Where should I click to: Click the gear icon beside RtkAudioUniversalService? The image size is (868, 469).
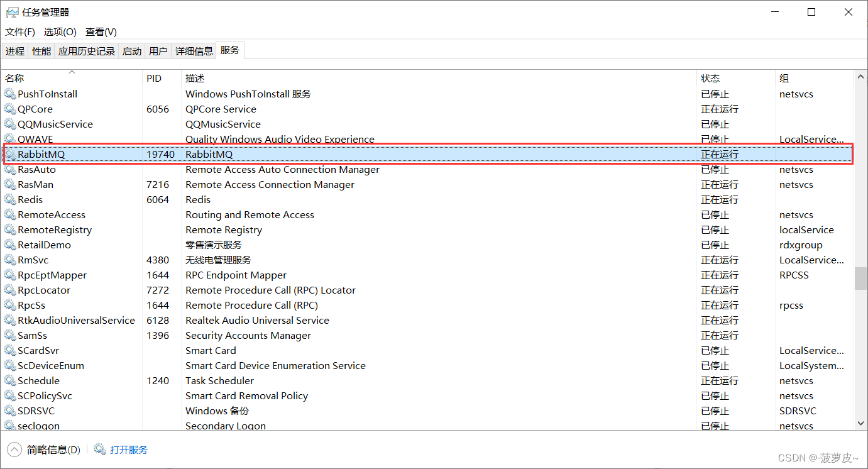click(x=10, y=321)
